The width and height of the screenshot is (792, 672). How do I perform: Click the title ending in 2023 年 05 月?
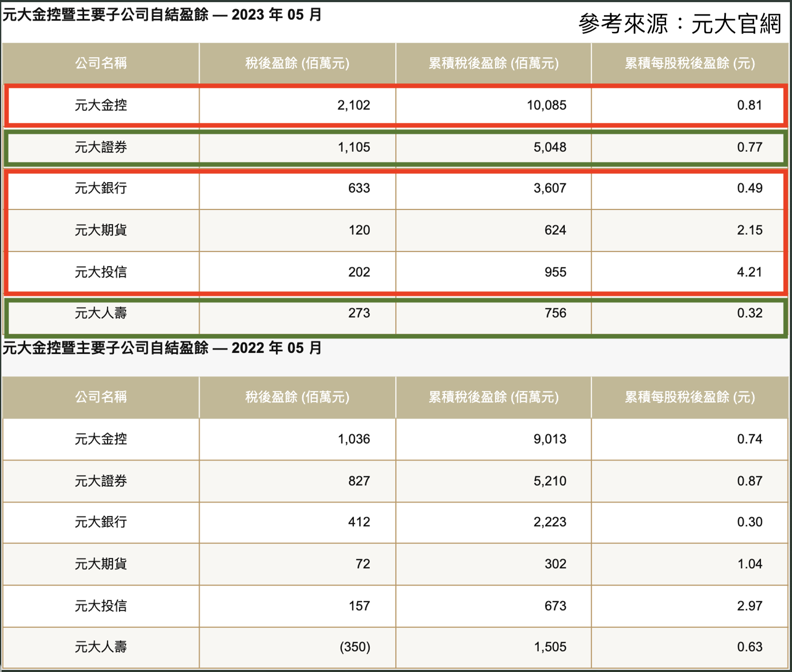[x=162, y=15]
